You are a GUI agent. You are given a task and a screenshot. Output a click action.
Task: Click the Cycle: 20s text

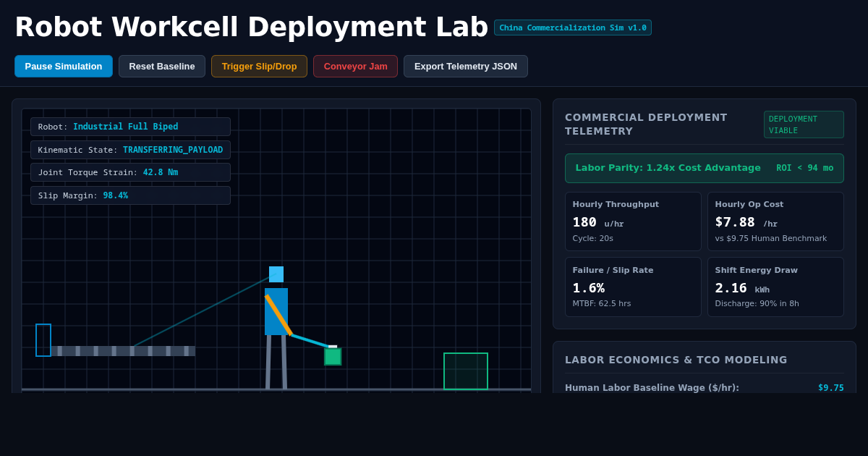593,238
